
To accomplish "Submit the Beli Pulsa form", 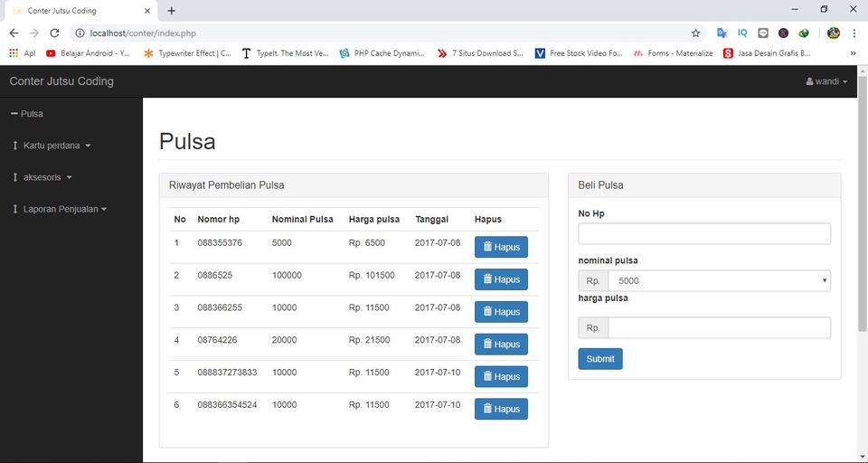I will tap(600, 359).
